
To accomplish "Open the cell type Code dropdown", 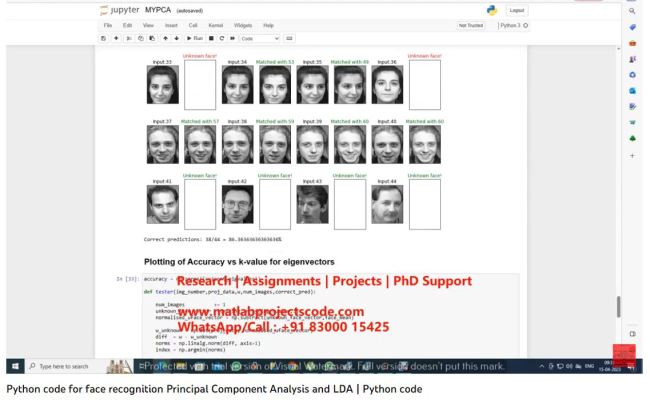I will click(260, 39).
